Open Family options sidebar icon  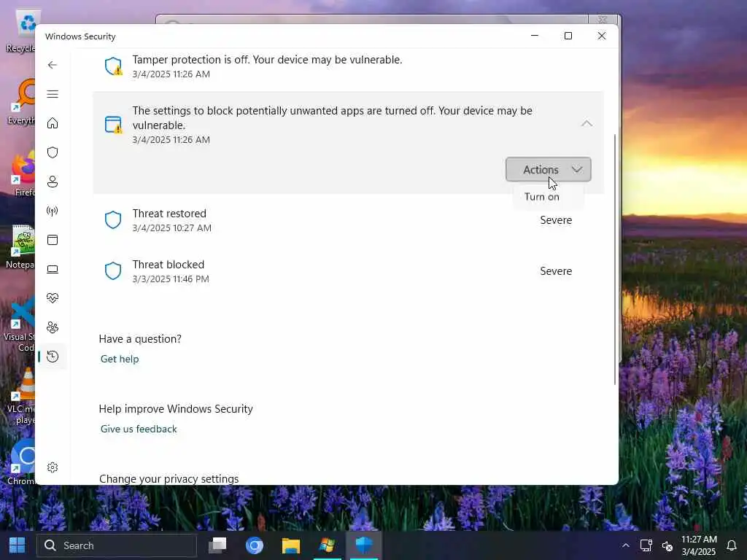coord(53,327)
